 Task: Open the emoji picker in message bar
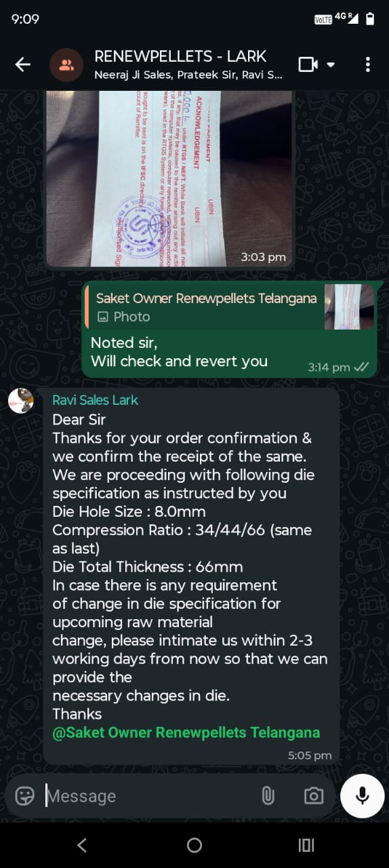point(25,795)
